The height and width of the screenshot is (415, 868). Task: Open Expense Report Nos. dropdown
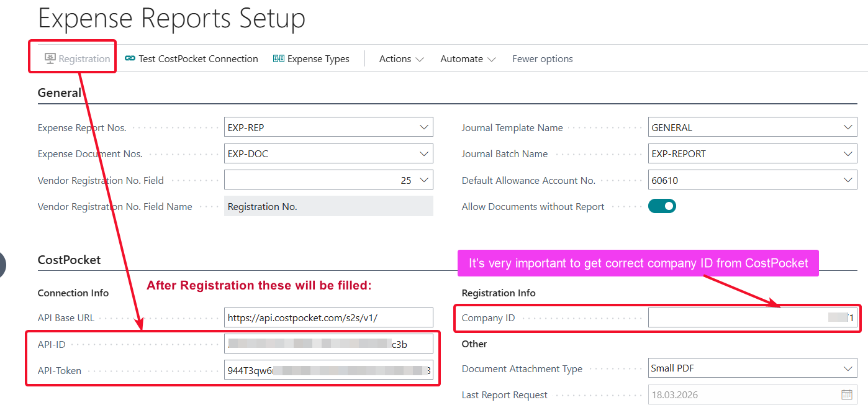point(425,127)
